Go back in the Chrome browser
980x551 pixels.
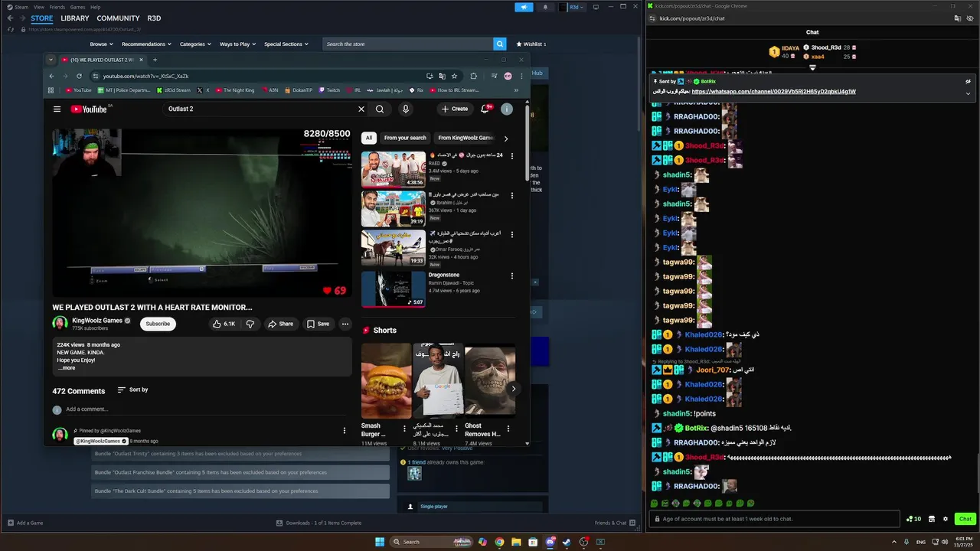(x=52, y=76)
